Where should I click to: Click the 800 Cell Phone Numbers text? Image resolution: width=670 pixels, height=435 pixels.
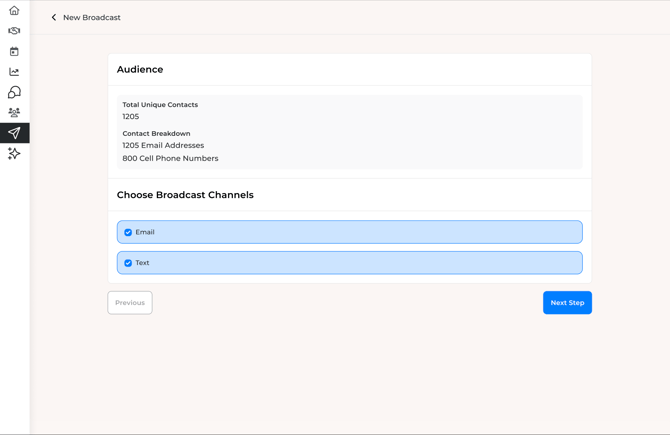click(x=170, y=158)
